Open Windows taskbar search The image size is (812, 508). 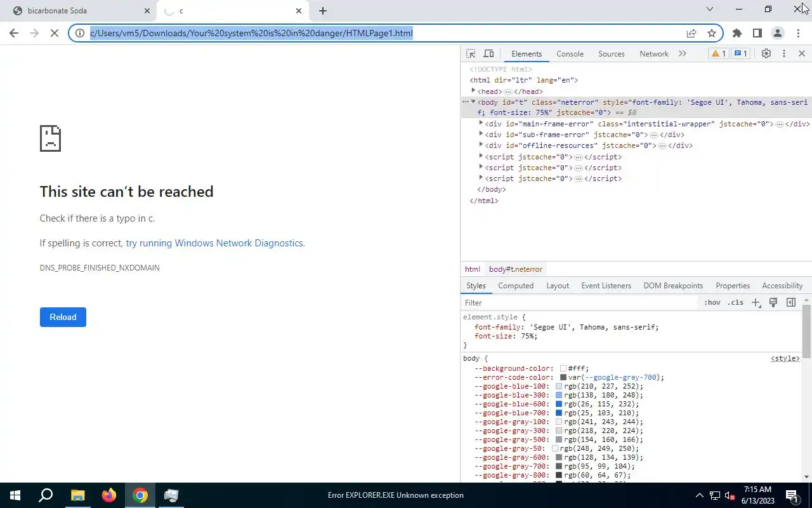(x=46, y=495)
